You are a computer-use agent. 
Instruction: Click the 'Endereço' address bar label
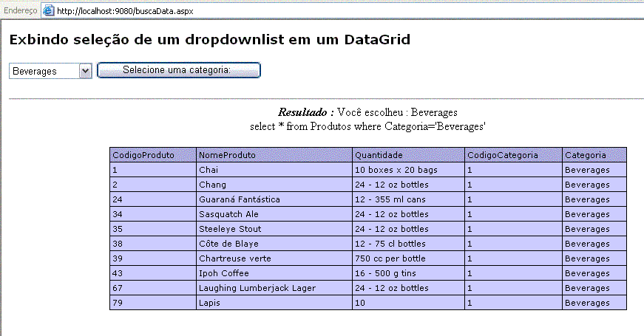[x=20, y=10]
